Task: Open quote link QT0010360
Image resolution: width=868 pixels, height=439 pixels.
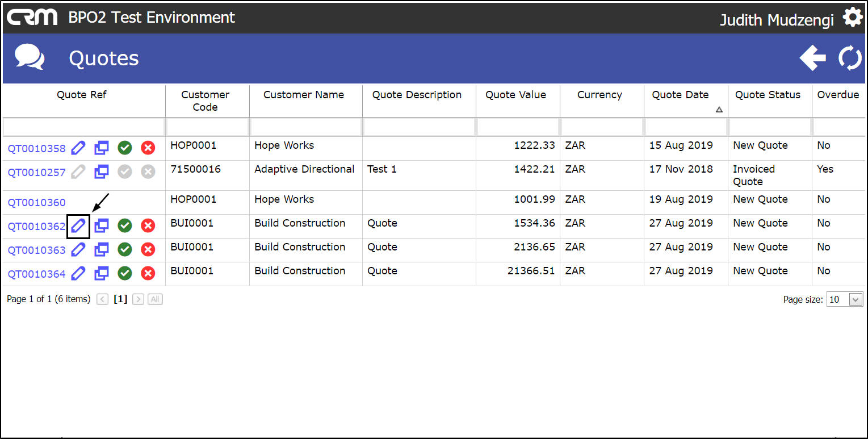Action: (36, 203)
